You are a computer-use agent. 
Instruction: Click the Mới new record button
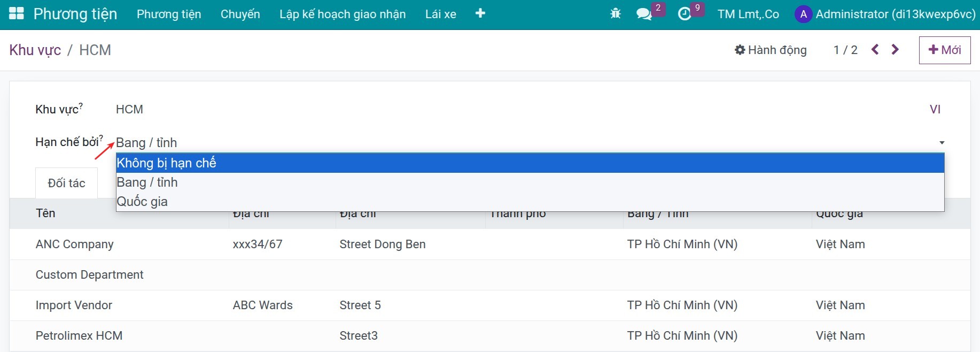[945, 50]
